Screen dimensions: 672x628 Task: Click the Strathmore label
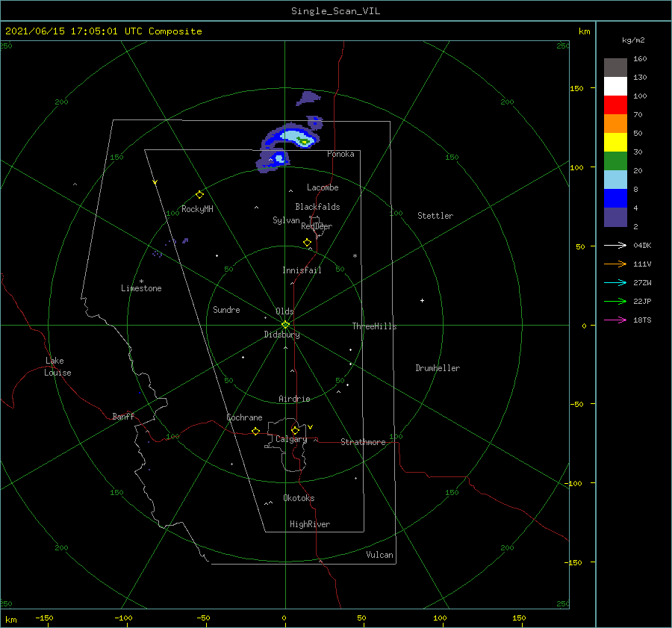pyautogui.click(x=363, y=442)
